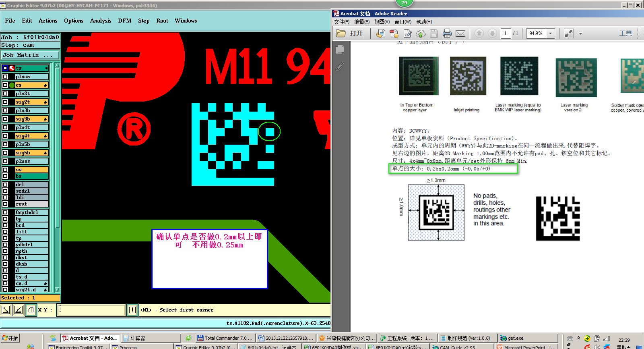Open Edit menu in Graphic Editor

point(27,21)
